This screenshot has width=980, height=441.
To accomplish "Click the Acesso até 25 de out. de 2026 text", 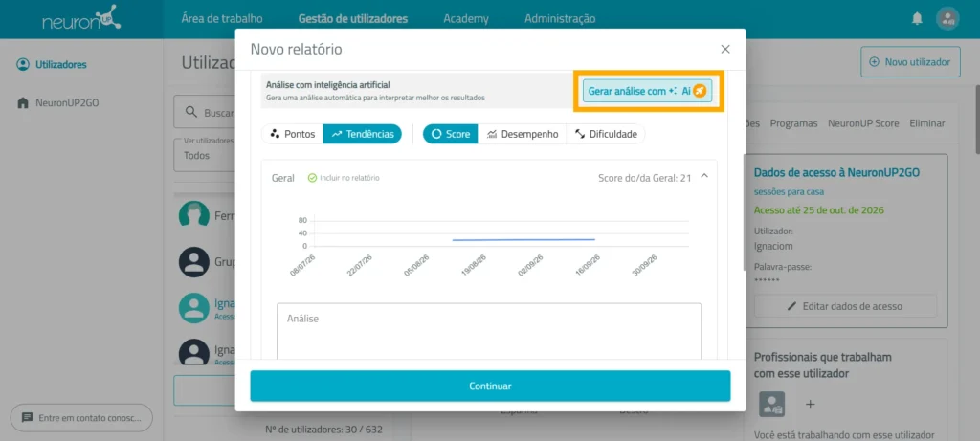I will coord(819,209).
